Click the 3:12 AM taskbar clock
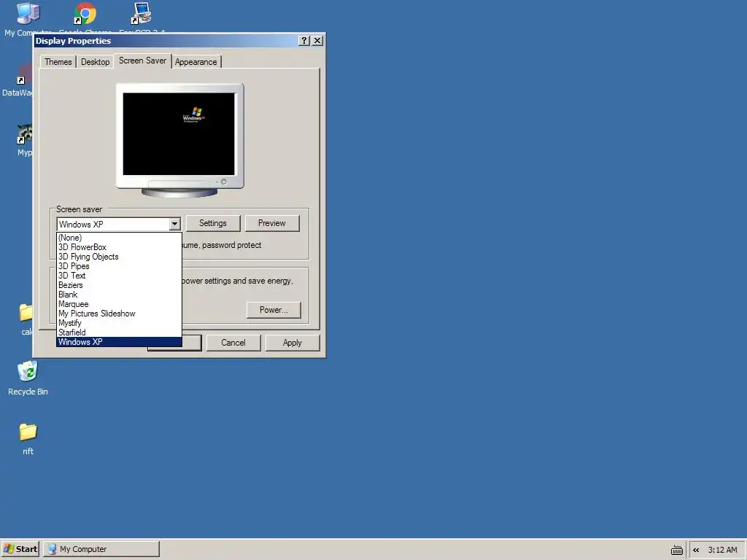Viewport: 747px width, 560px height. [x=722, y=550]
